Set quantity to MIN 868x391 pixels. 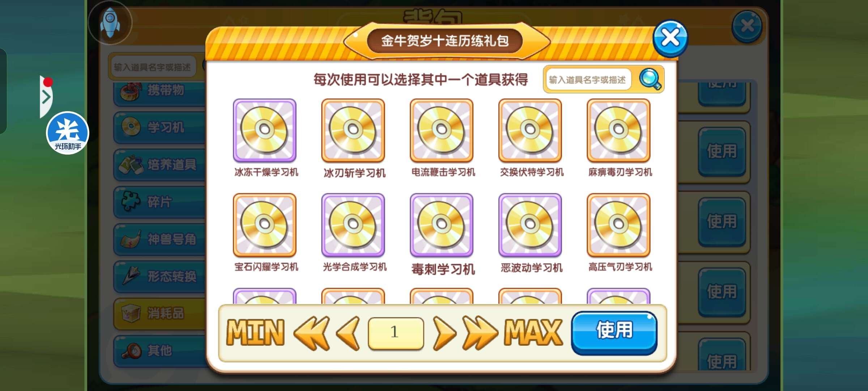pos(255,332)
